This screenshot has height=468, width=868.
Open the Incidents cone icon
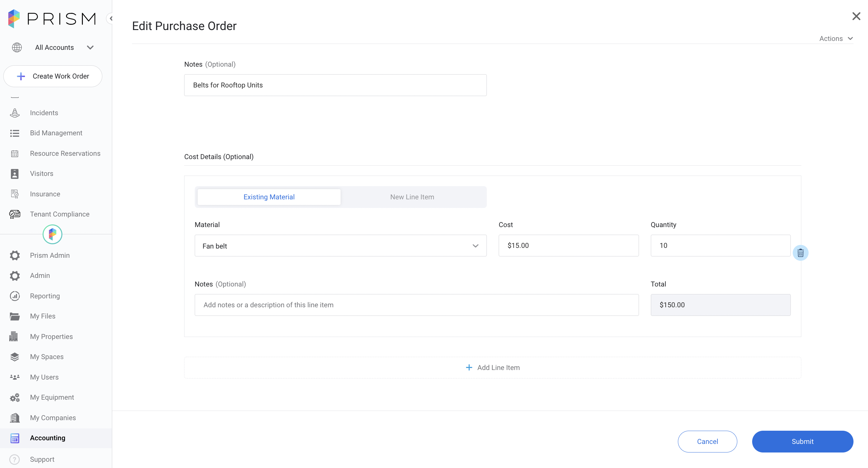pos(15,113)
